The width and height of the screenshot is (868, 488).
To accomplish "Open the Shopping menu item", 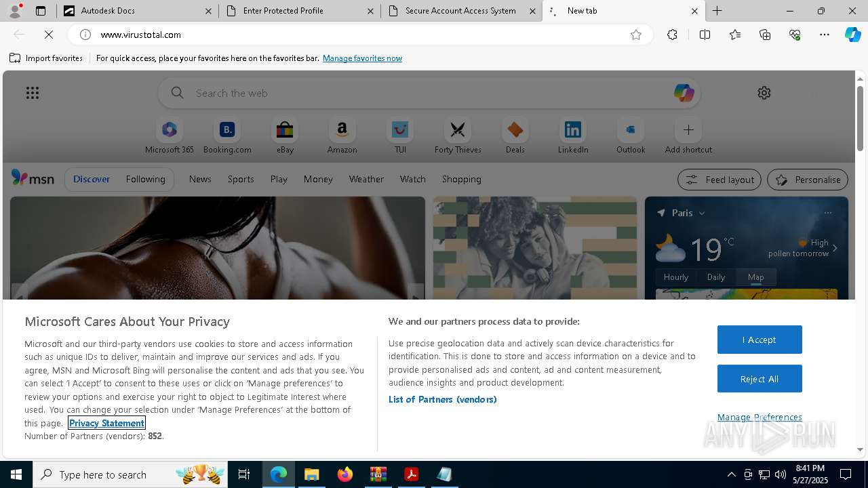I will tap(462, 179).
